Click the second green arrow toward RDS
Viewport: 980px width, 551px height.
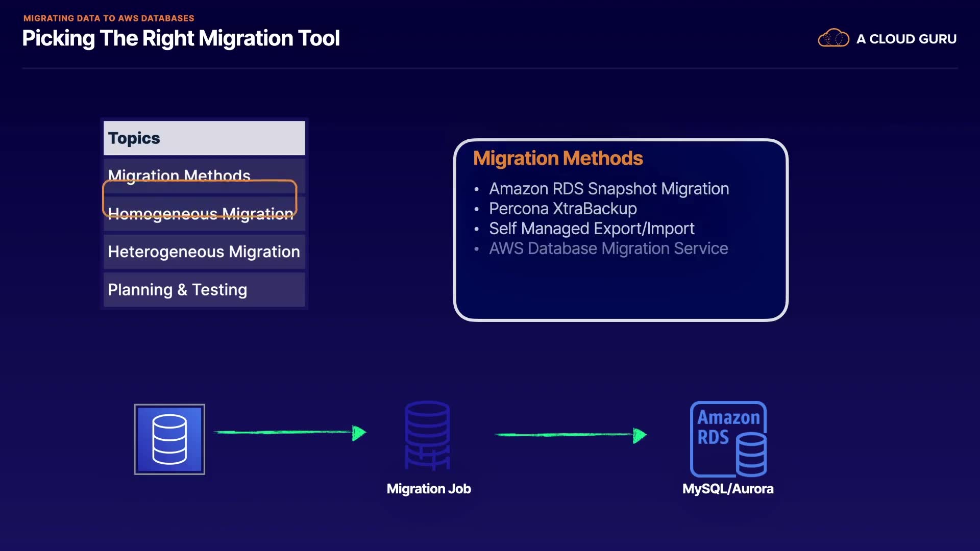click(570, 435)
